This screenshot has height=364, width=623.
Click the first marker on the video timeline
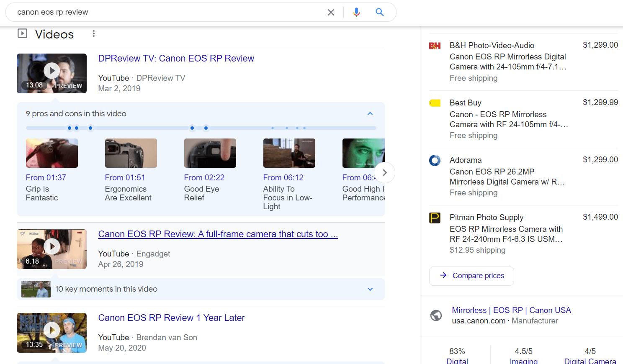(x=70, y=128)
